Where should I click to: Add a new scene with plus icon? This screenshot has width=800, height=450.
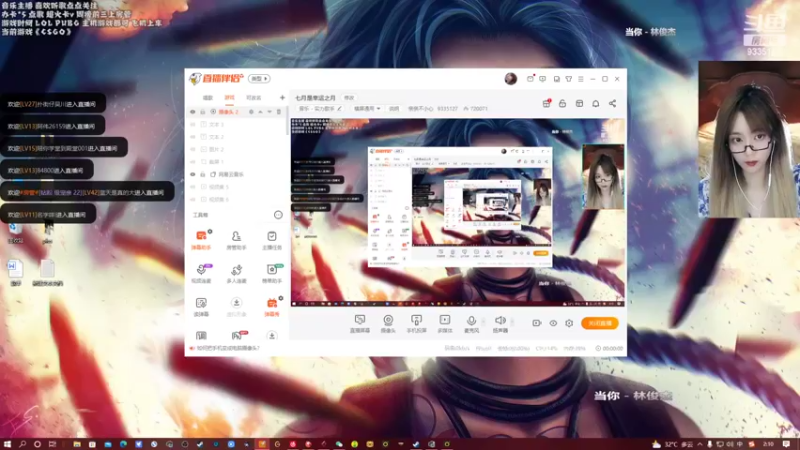[x=282, y=97]
